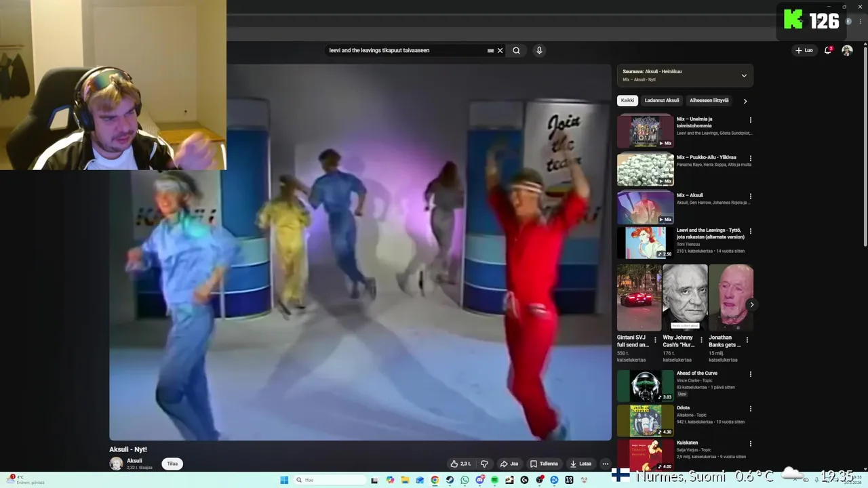This screenshot has width=868, height=488.
Task: Dislike the video with thumbs-down
Action: (484, 464)
